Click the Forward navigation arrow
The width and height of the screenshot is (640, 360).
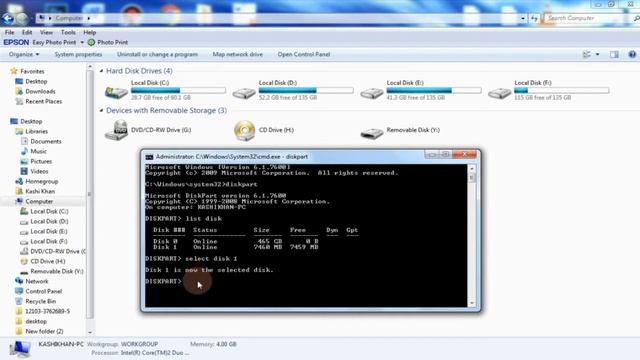pyautogui.click(x=22, y=18)
